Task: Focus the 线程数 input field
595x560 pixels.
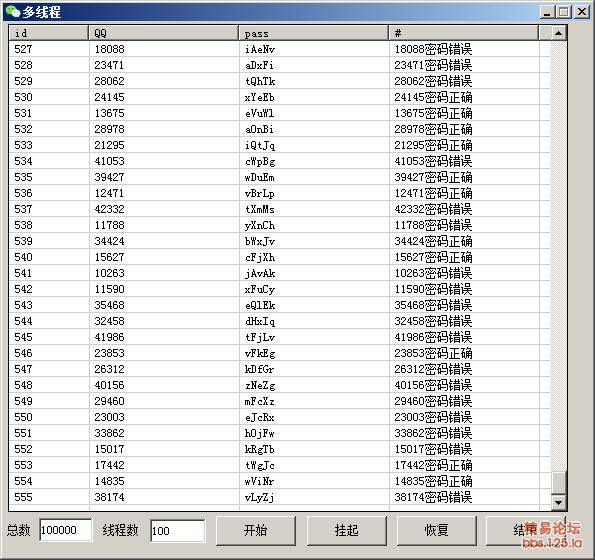Action: pos(178,530)
